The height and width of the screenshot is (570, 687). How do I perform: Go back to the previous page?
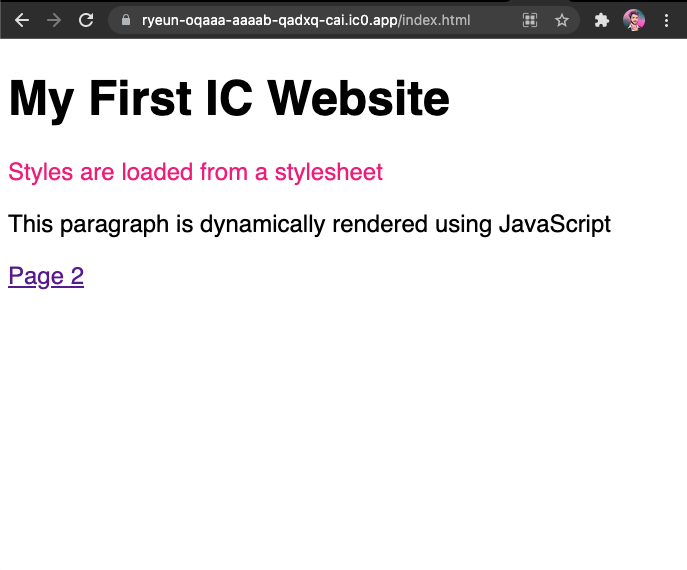[x=22, y=20]
